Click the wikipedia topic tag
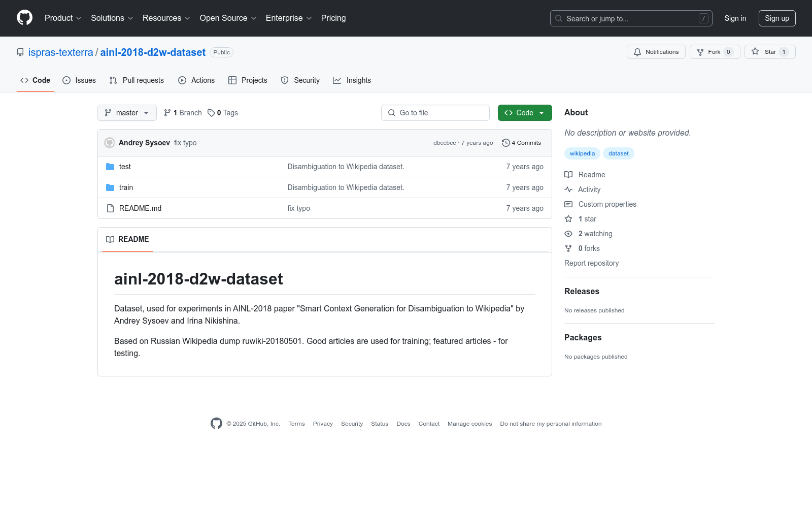This screenshot has height=508, width=812. click(x=582, y=153)
